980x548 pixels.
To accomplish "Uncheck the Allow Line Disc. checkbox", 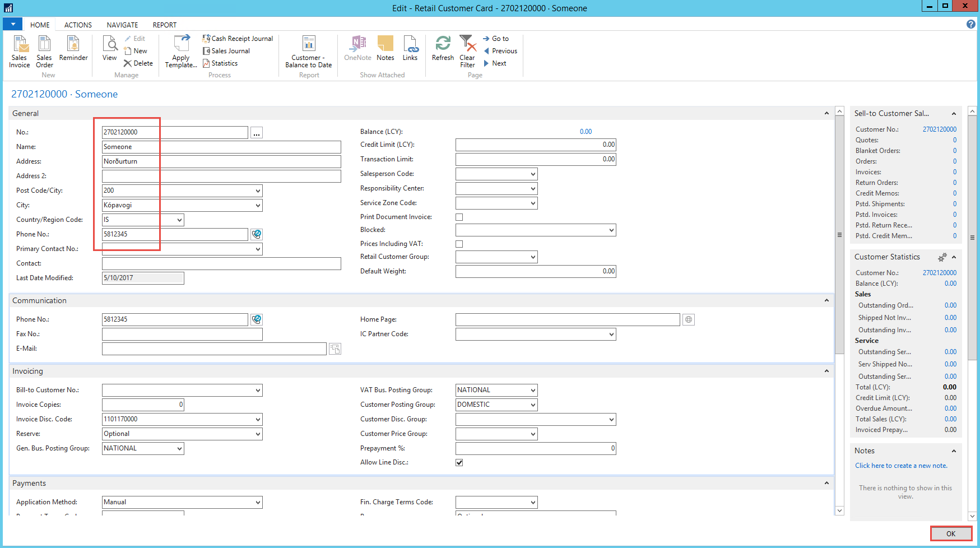I will [x=459, y=463].
